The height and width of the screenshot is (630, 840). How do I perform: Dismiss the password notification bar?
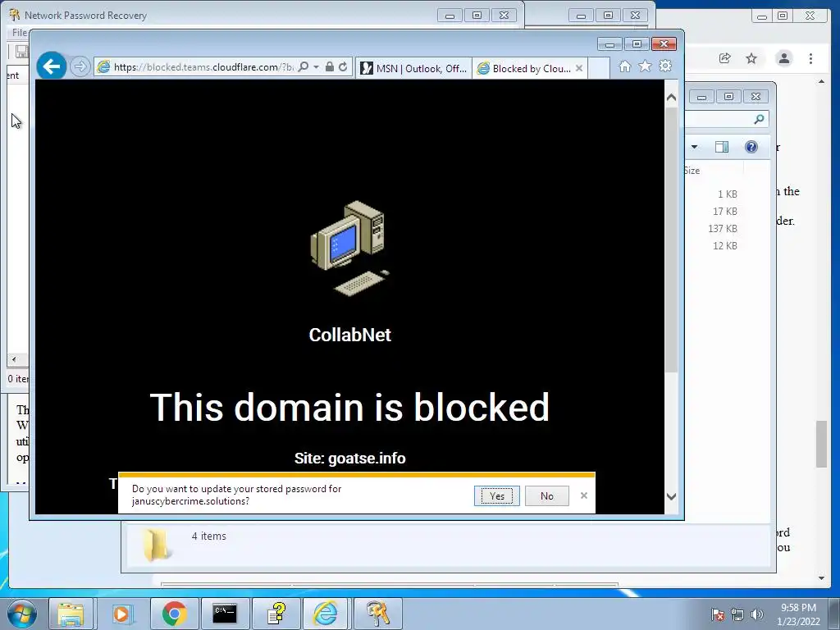coord(584,495)
